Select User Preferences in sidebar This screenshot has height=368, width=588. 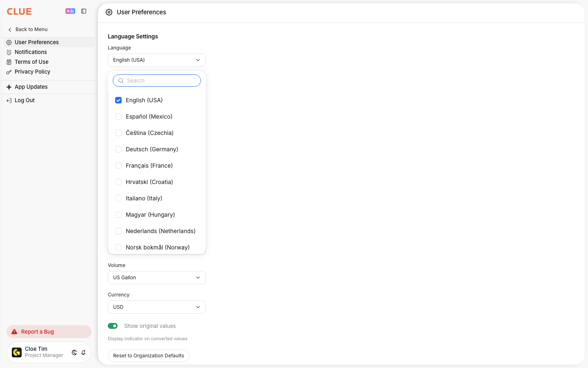point(49,43)
